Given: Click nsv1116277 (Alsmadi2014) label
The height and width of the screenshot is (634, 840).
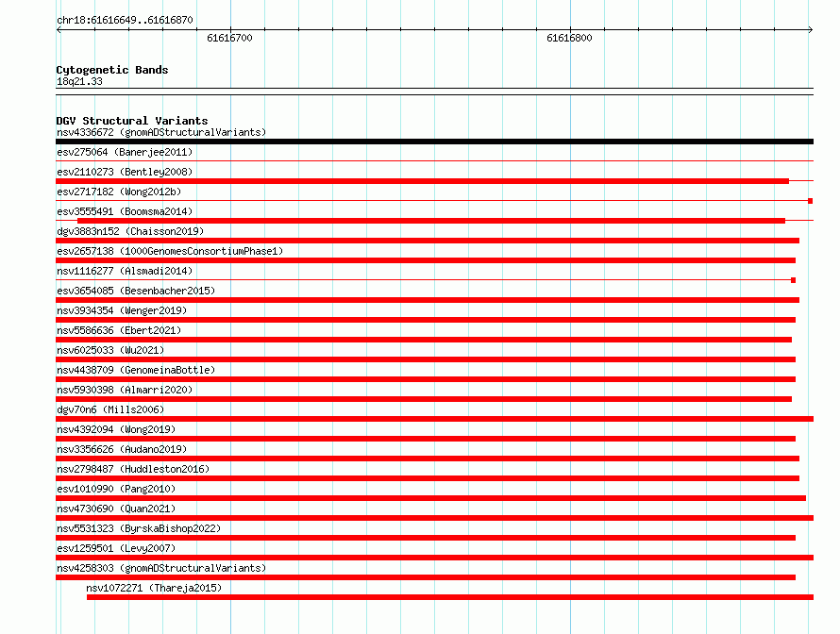Looking at the screenshot, I should click(x=125, y=271).
